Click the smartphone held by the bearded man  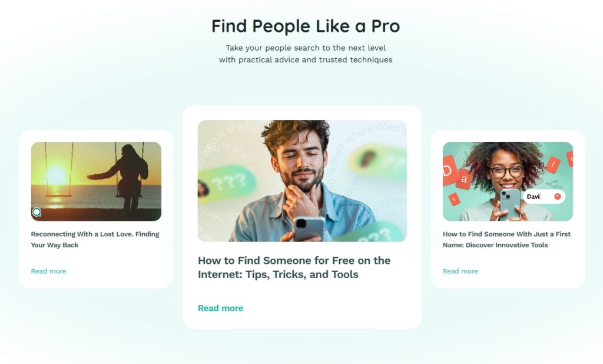pos(309,229)
